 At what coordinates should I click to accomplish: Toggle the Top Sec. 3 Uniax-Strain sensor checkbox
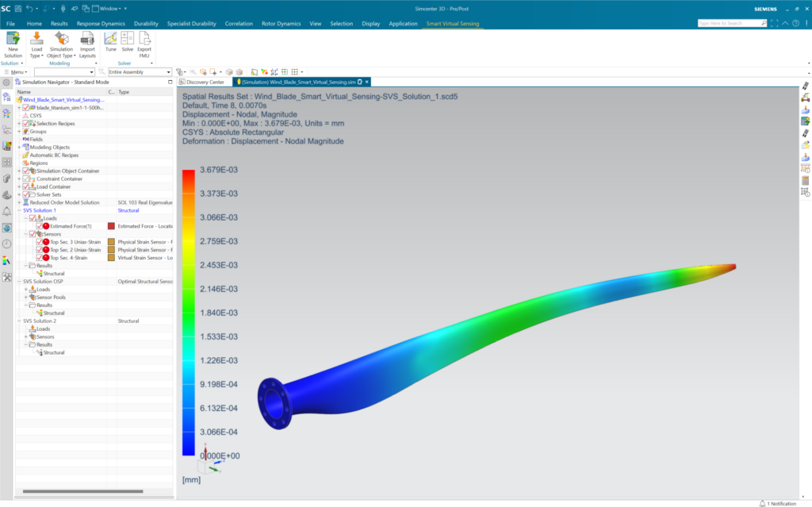coord(39,242)
